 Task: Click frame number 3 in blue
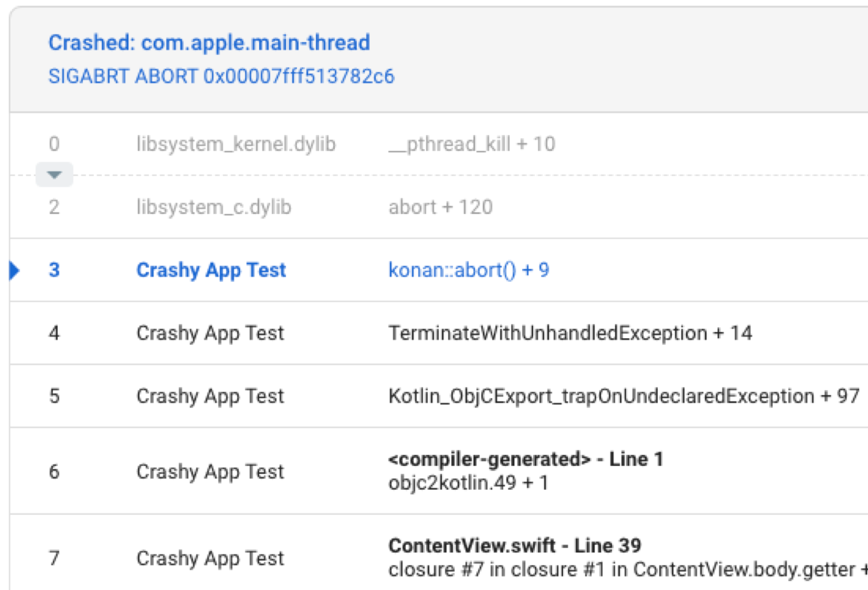pos(54,270)
